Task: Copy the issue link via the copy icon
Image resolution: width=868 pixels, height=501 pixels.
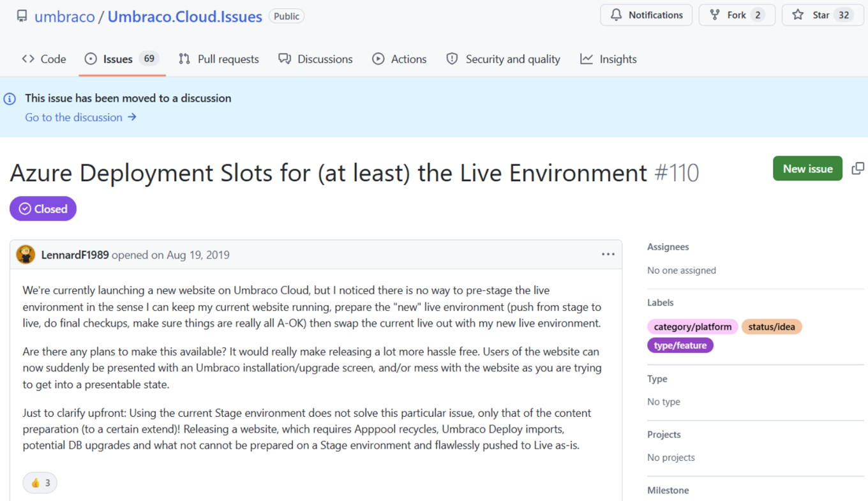Action: 858,168
